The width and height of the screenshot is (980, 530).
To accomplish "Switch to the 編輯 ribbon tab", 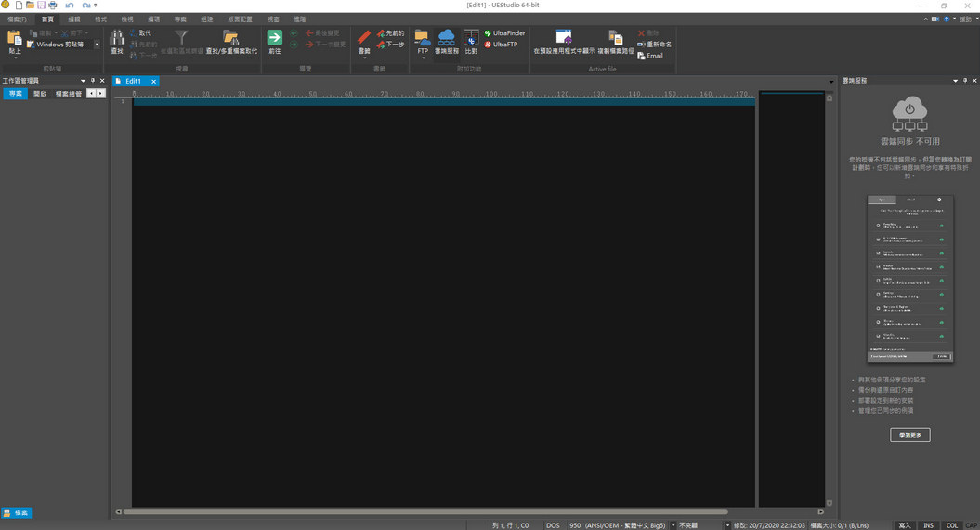I will click(x=74, y=19).
